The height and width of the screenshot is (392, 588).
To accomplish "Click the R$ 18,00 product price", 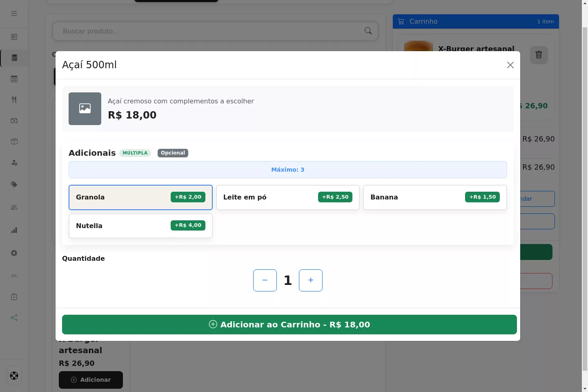I will click(132, 115).
